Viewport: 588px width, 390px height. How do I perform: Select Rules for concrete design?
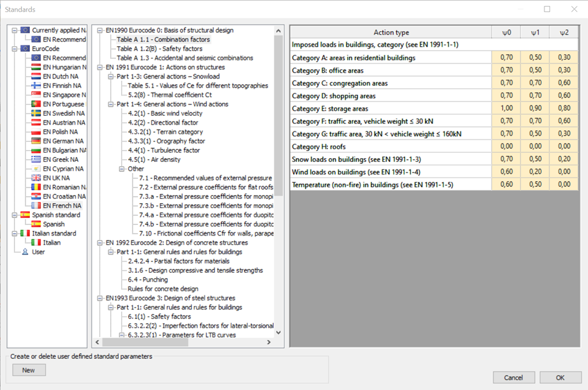[163, 288]
